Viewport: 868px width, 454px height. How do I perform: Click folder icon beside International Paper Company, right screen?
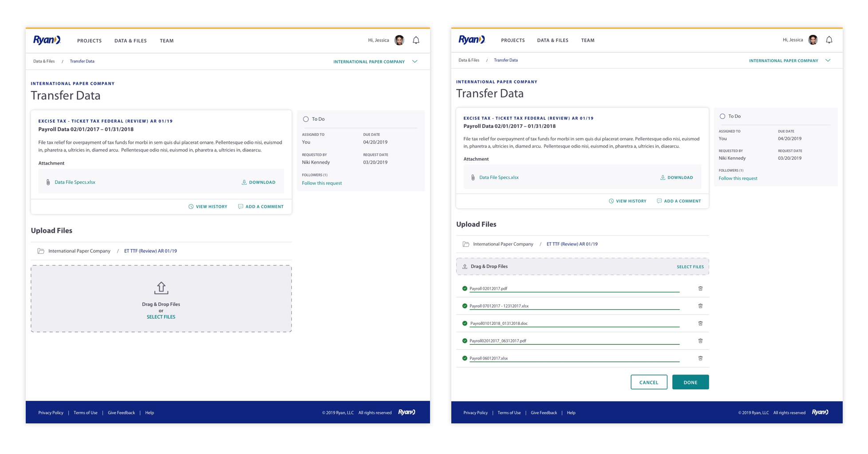(x=466, y=244)
